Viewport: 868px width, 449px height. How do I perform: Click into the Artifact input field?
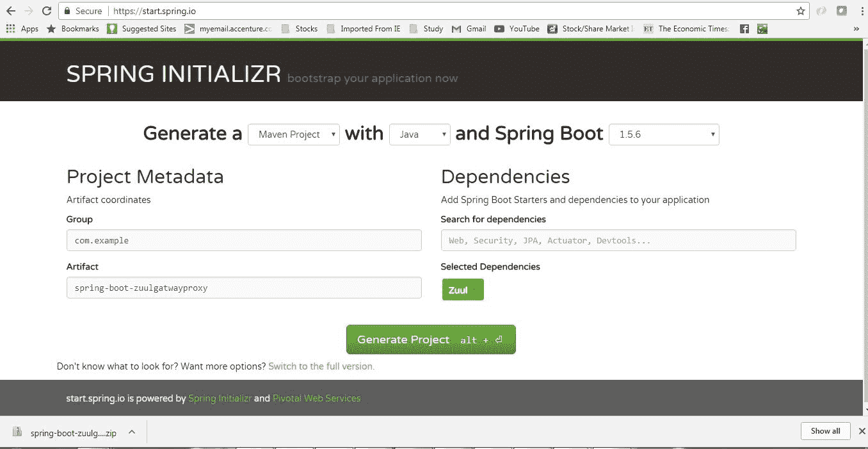(x=244, y=288)
